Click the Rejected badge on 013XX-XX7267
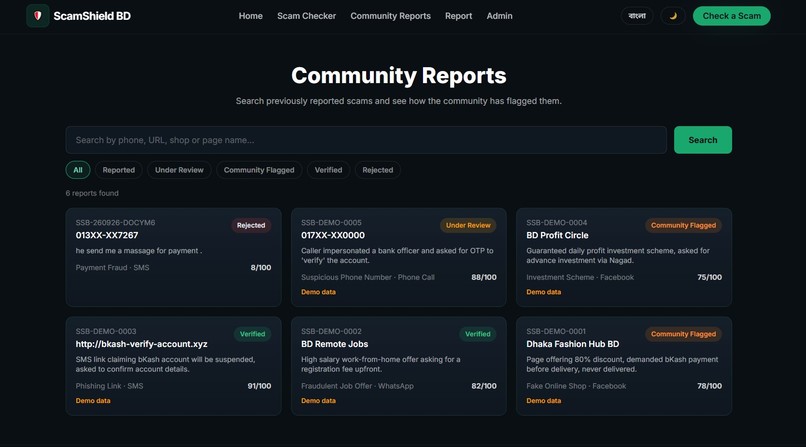Screen dimensions: 806x447 [251, 225]
